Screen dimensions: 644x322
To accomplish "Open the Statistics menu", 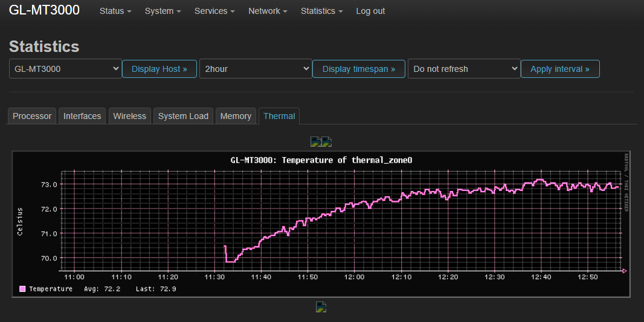I will pos(321,11).
